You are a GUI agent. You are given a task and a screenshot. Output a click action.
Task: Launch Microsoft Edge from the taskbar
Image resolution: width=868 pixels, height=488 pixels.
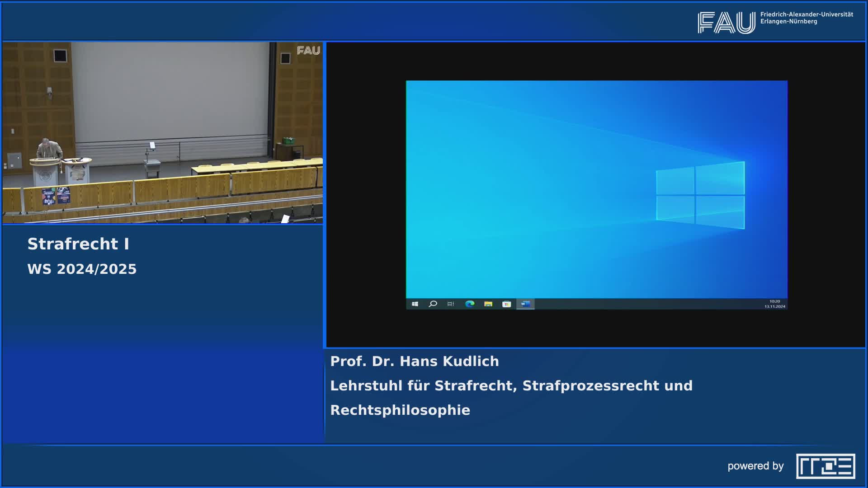(469, 304)
